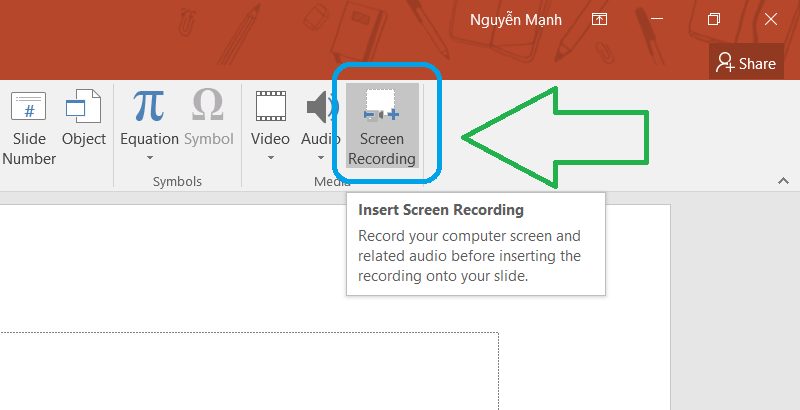Insert an Object into the slide
Viewport: 800px width, 410px height.
[x=84, y=118]
